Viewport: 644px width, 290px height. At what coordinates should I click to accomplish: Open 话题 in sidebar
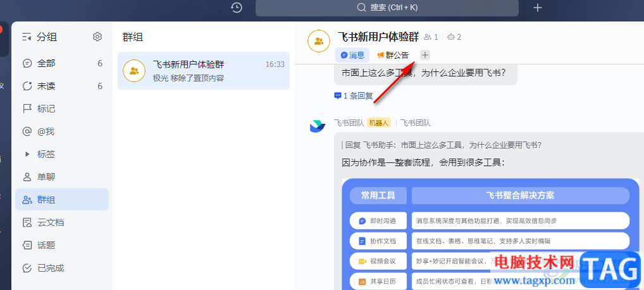click(x=62, y=245)
